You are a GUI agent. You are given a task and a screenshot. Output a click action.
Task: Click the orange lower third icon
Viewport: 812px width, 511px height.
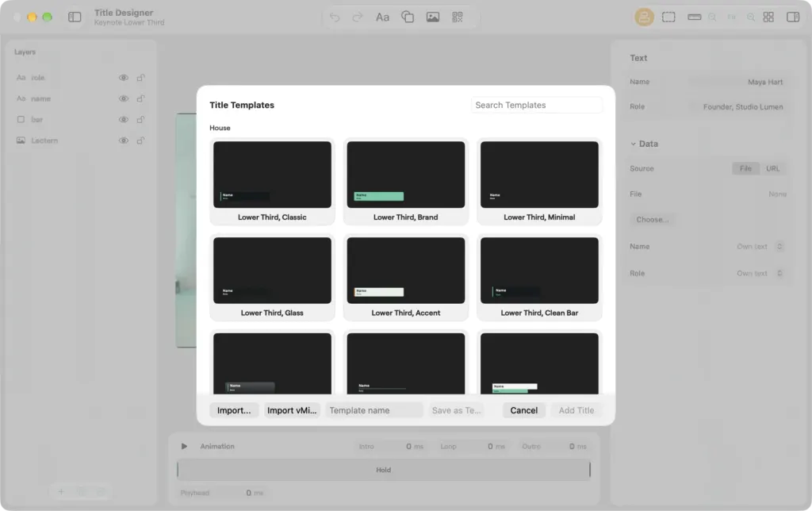click(x=644, y=17)
